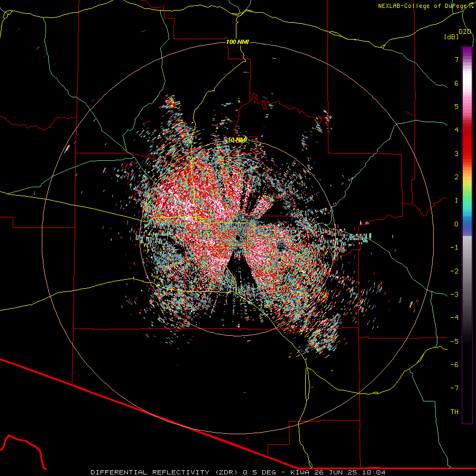The height and width of the screenshot is (476, 476).
Task: Click the 5 value on the color scale
Action: (x=456, y=106)
